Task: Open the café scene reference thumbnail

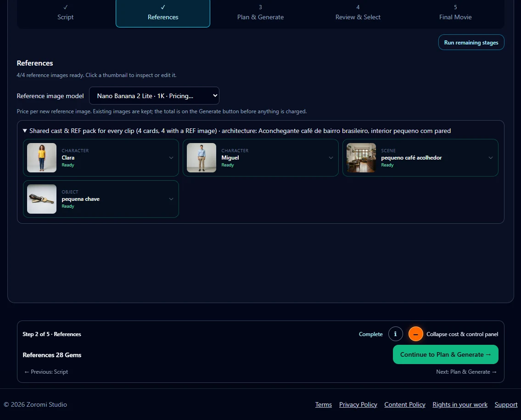Action: tap(362, 158)
